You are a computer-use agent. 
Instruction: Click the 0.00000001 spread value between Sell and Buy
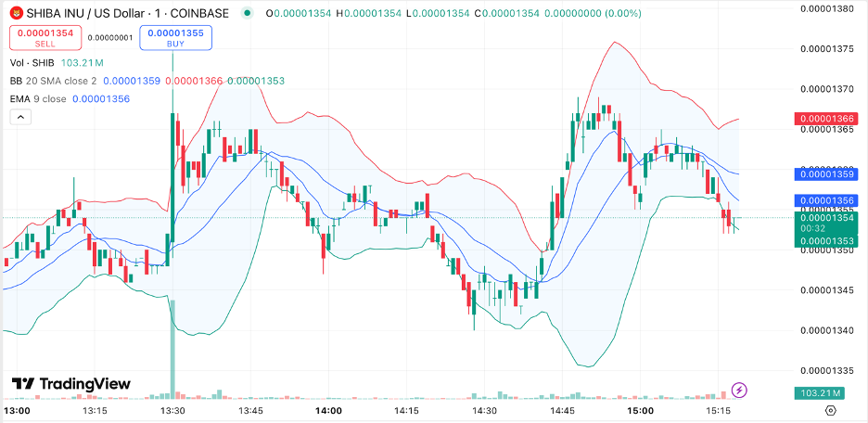pos(110,38)
